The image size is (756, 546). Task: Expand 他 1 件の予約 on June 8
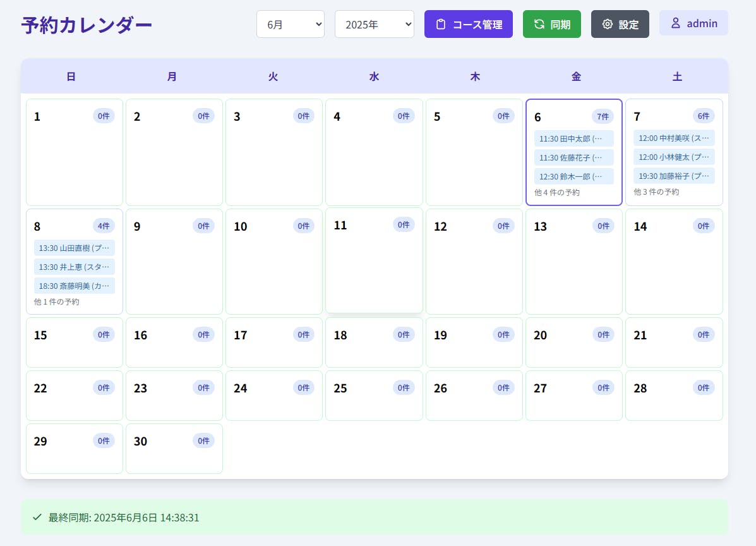[56, 301]
